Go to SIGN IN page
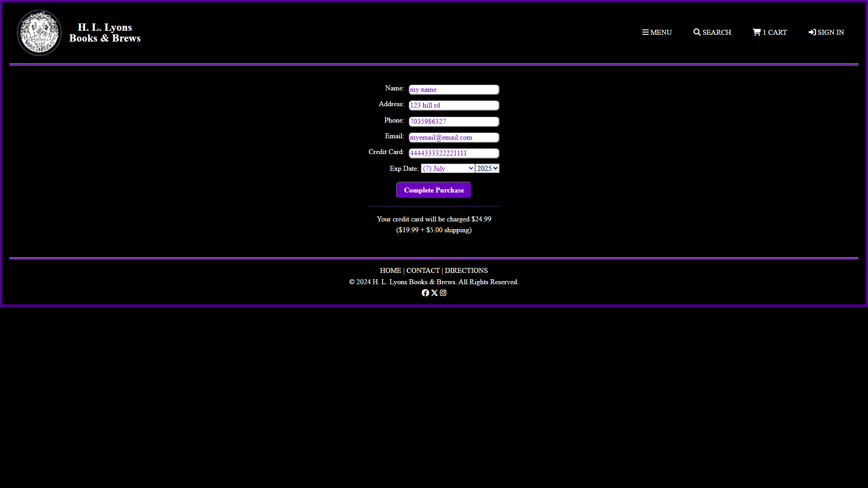The height and width of the screenshot is (488, 868). pos(826,33)
